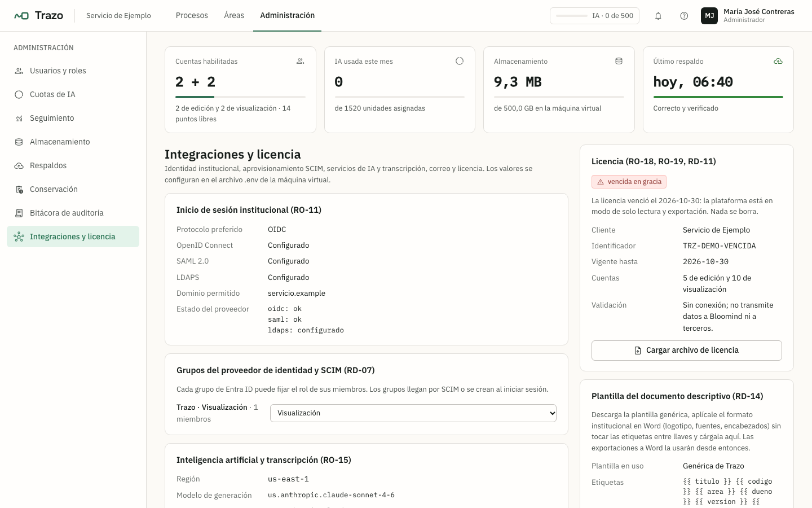Click the MJ user avatar
The image size is (812, 508).
tap(709, 16)
